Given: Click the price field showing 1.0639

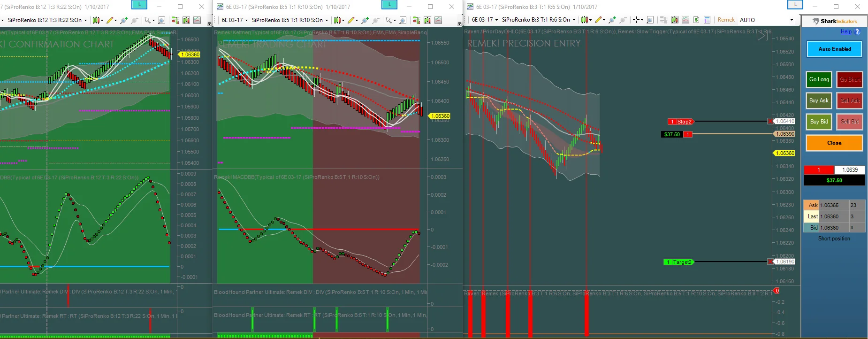Looking at the screenshot, I should pyautogui.click(x=850, y=170).
